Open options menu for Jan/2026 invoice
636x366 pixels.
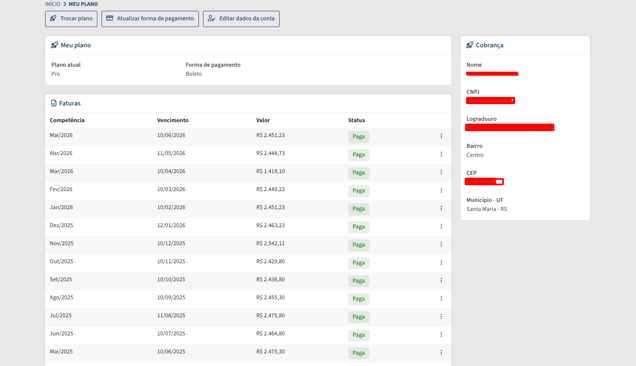[441, 208]
